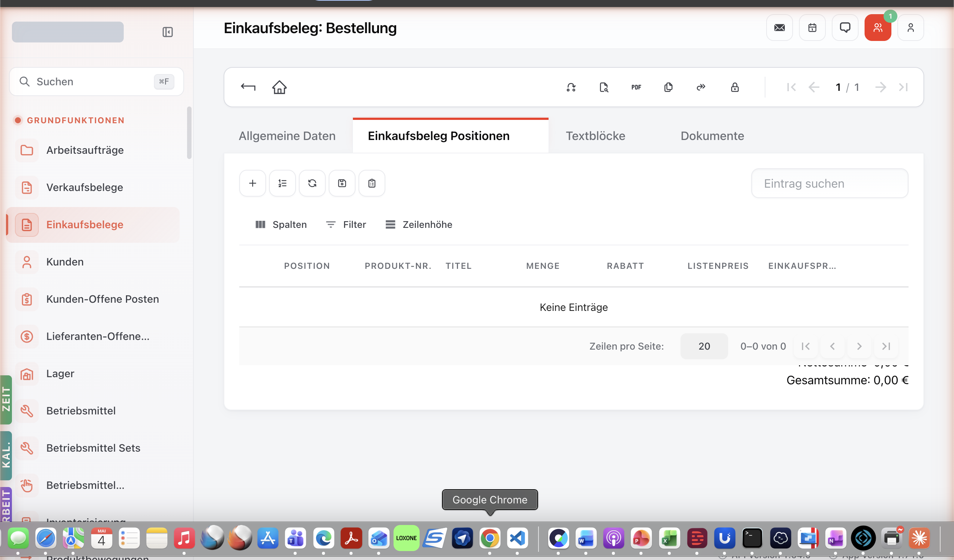Go to the table's next page button
The height and width of the screenshot is (560, 954).
tap(859, 346)
